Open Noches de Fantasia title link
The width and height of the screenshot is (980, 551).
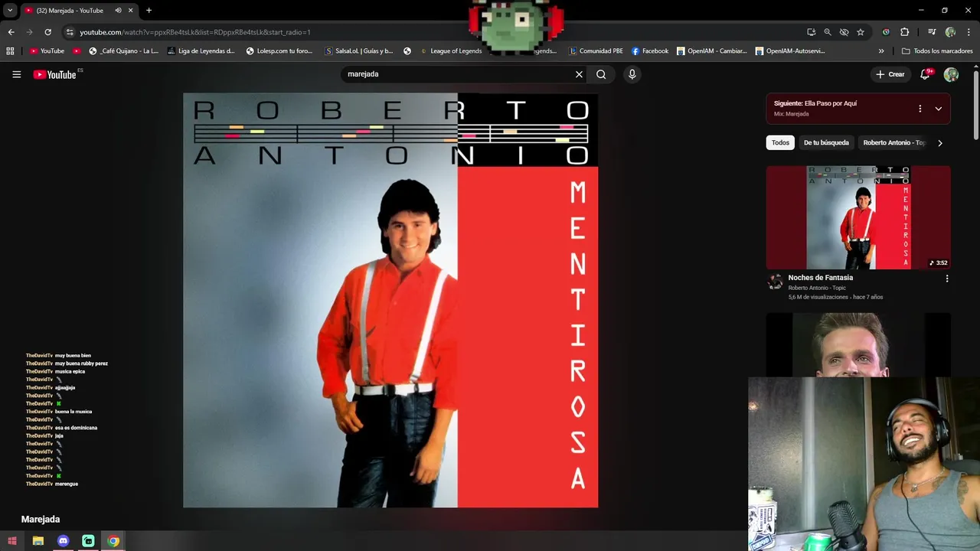tap(820, 278)
